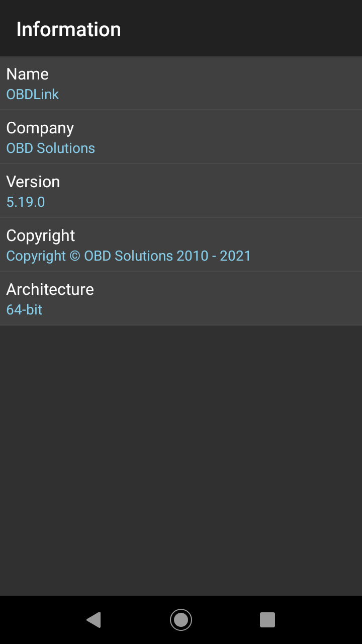This screenshot has width=362, height=644.
Task: Click the © symbol in the copyright line
Action: tap(74, 256)
